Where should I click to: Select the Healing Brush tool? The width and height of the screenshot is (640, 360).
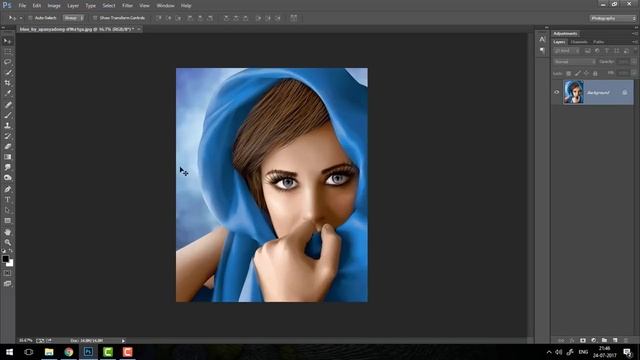[x=7, y=105]
